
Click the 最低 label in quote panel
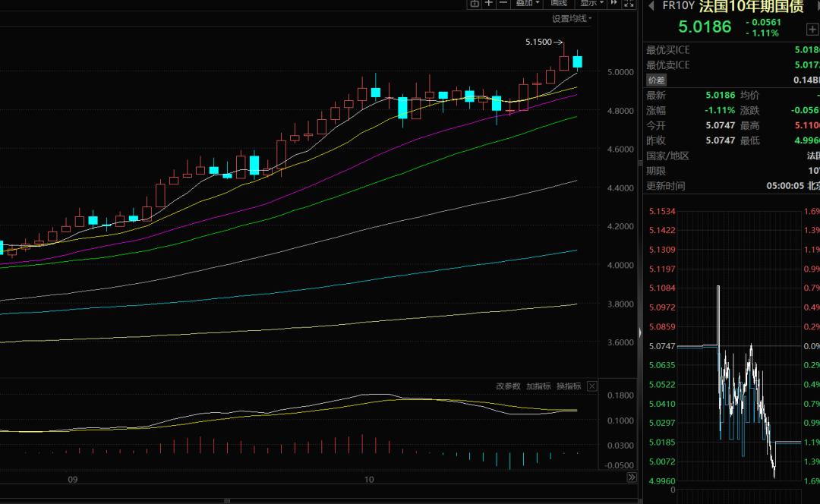[x=749, y=140]
